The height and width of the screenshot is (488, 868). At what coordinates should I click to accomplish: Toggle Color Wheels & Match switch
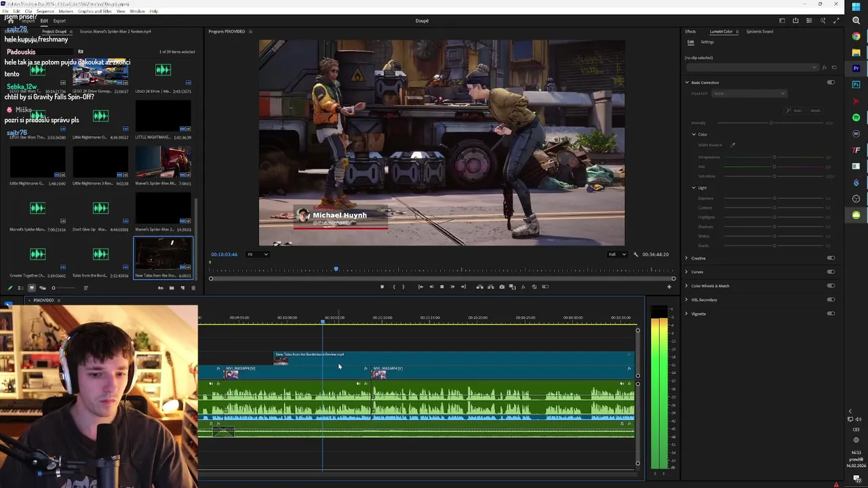coord(831,286)
